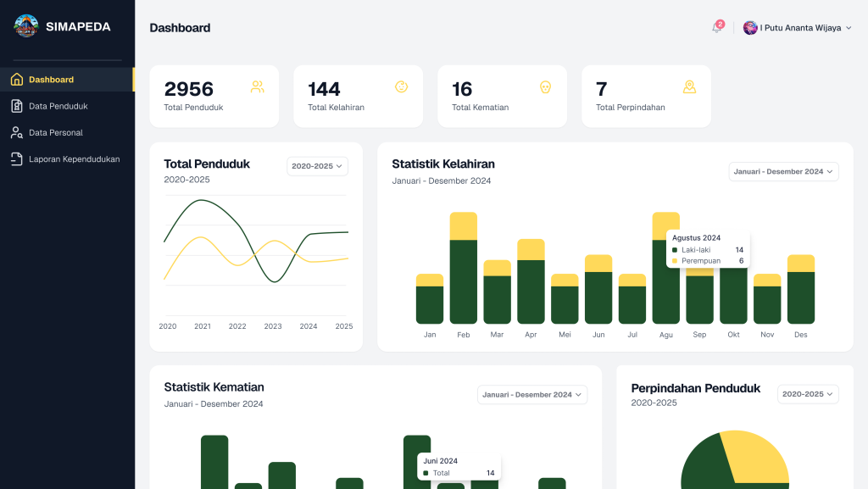Select the 144 Total Kelahiran card
The height and width of the screenshot is (489, 868).
[x=359, y=97]
